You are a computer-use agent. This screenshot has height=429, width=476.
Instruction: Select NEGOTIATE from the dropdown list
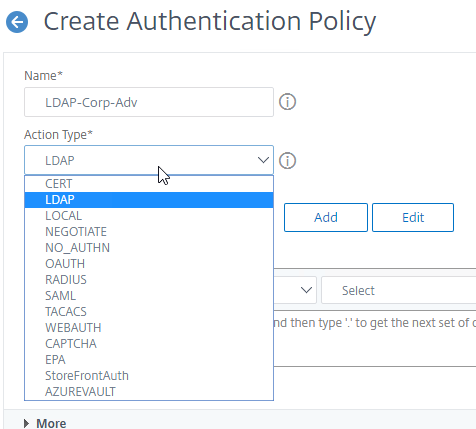click(x=149, y=232)
